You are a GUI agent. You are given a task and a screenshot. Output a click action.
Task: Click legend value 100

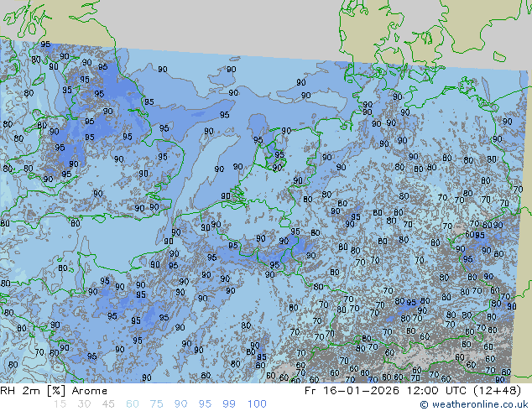pyautogui.click(x=257, y=404)
